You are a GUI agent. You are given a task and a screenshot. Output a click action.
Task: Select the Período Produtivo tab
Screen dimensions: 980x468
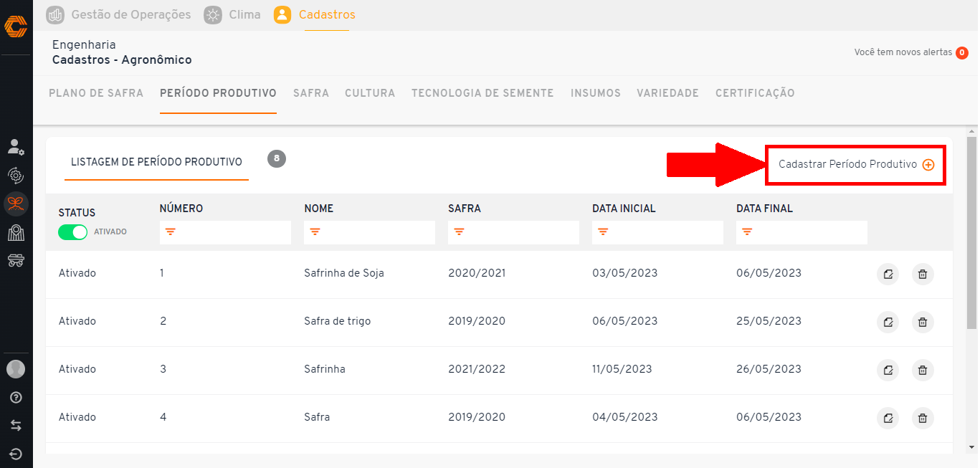(218, 93)
